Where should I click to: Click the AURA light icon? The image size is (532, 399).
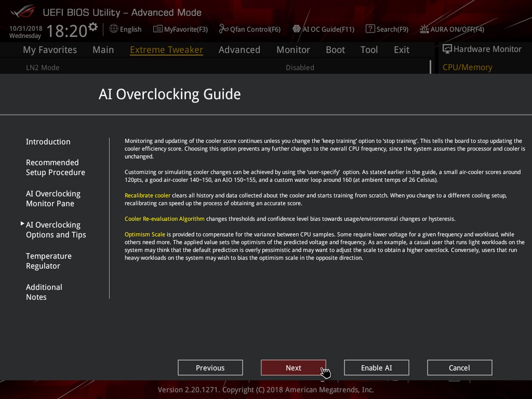coord(424,29)
